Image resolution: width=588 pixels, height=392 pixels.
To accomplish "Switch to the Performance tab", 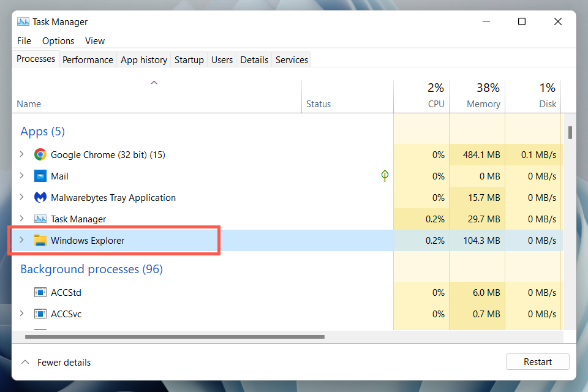I will [88, 59].
